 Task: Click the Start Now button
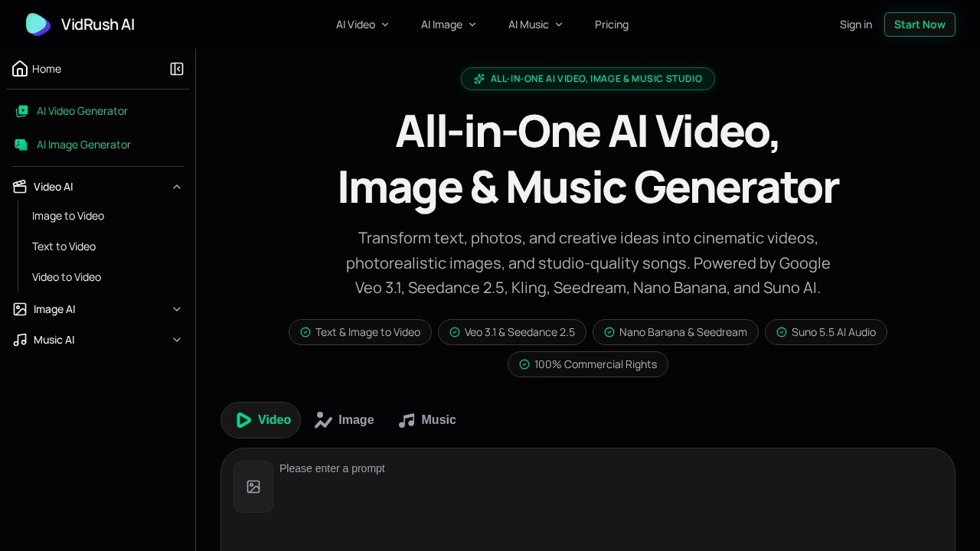pyautogui.click(x=920, y=24)
